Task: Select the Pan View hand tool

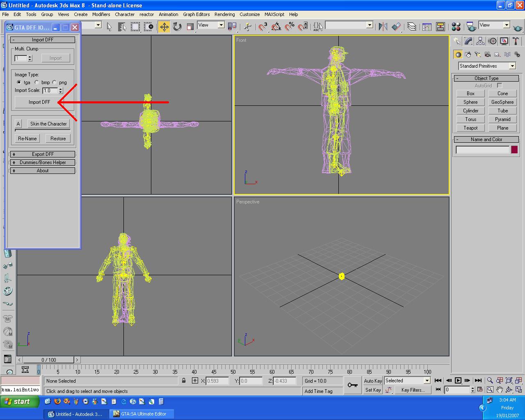Action: tap(500, 390)
